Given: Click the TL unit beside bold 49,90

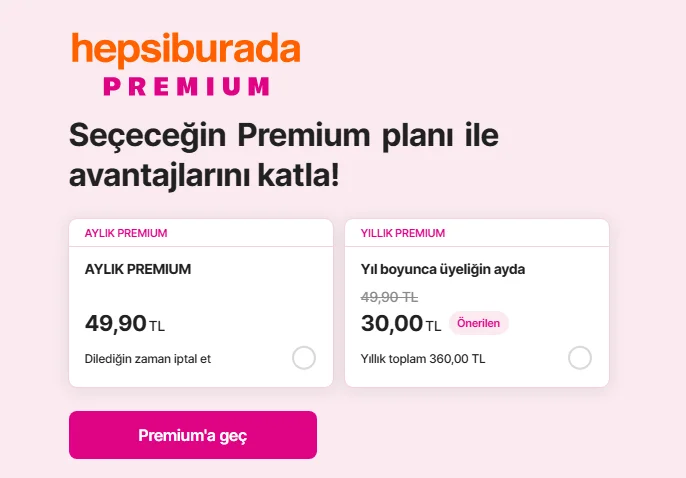Looking at the screenshot, I should (x=157, y=325).
